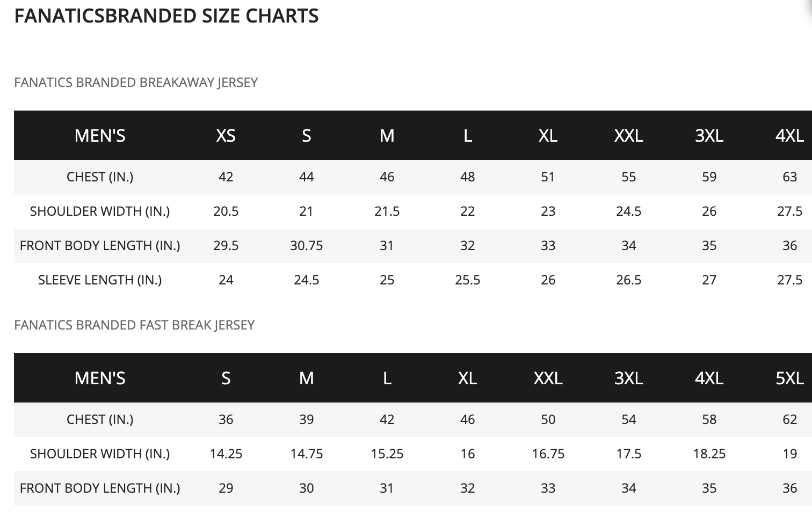Select Fast Break chest value 62 for 5XL
The image size is (812, 512).
pos(789,420)
